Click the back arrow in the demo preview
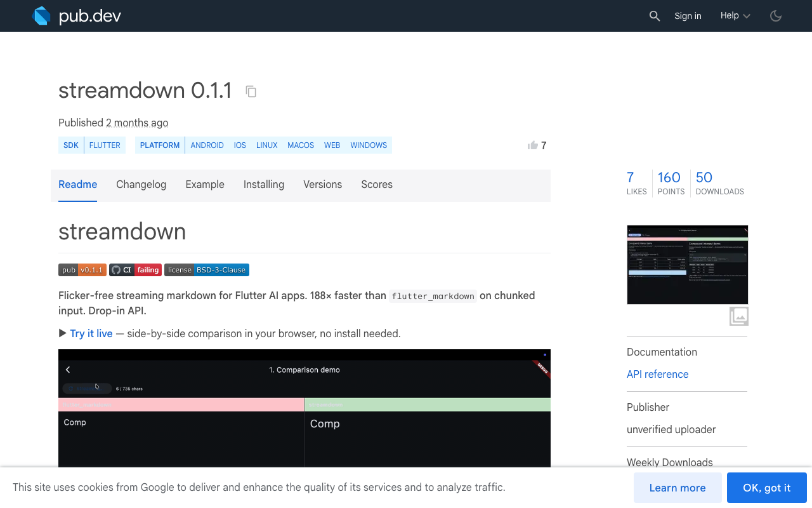The width and height of the screenshot is (812, 508). click(68, 370)
